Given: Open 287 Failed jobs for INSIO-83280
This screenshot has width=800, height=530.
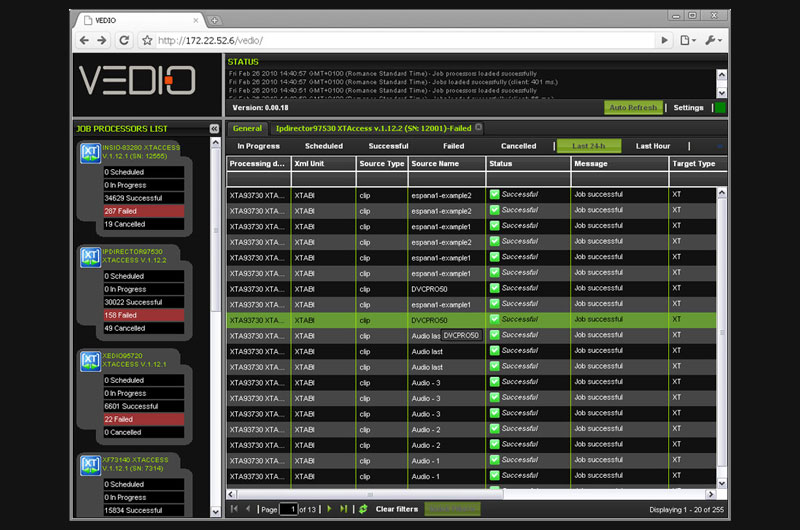Looking at the screenshot, I should click(x=143, y=211).
